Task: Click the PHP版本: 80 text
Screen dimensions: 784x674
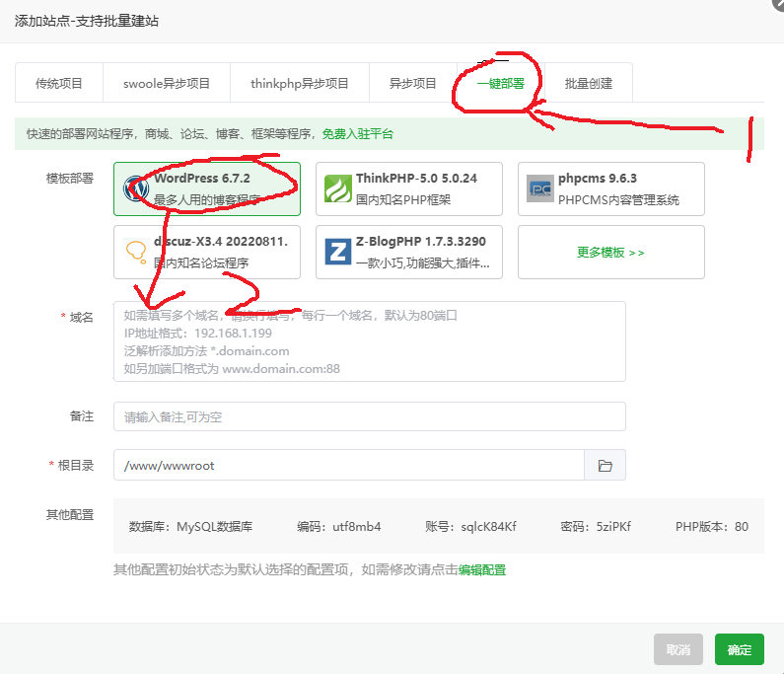Action: [712, 526]
